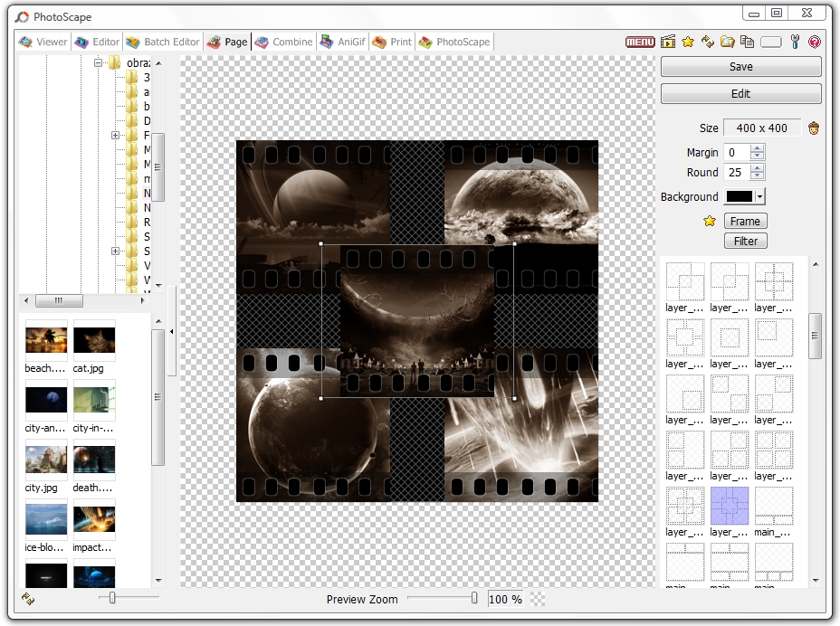The image size is (840, 626).
Task: Increase Round value with up arrow
Action: tap(757, 168)
